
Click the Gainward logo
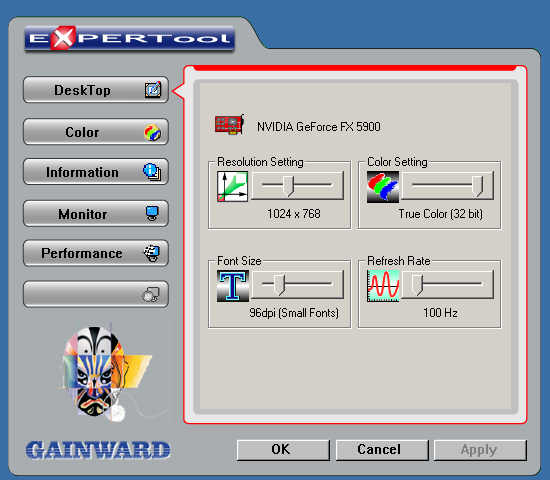click(98, 450)
